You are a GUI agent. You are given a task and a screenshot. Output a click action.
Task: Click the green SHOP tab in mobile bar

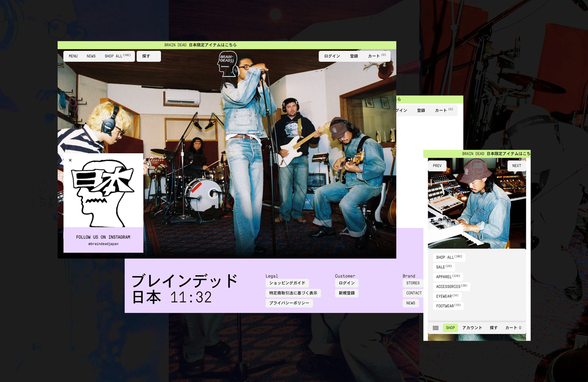[450, 328]
